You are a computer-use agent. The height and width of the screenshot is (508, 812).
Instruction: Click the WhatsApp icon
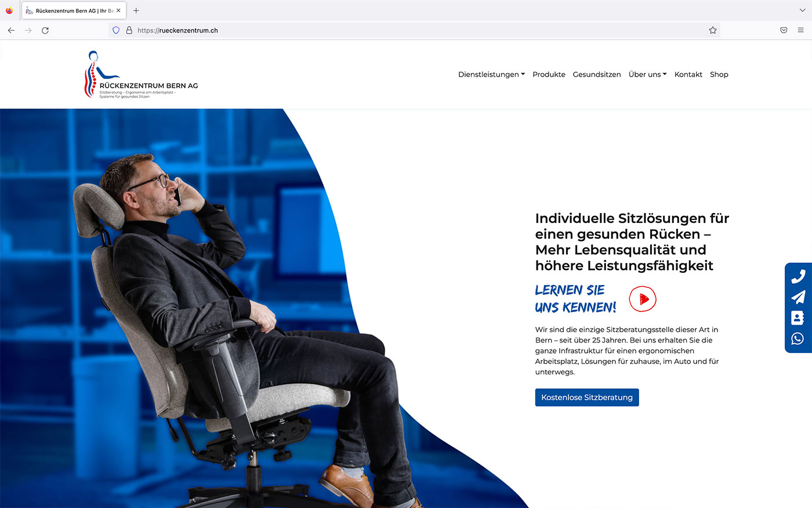coord(797,338)
